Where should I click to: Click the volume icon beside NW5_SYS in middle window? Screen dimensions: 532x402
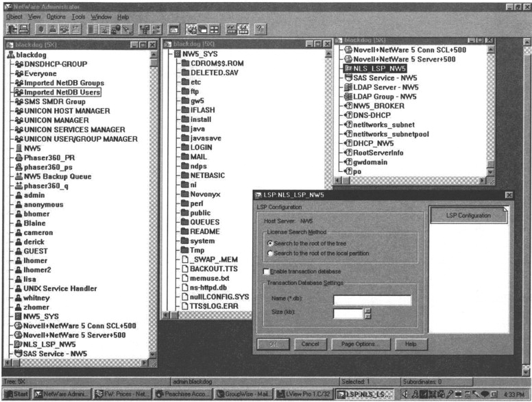pos(178,54)
